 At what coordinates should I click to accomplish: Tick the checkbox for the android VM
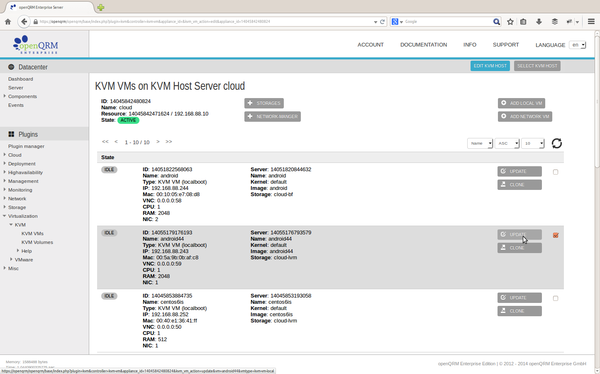coord(556,172)
